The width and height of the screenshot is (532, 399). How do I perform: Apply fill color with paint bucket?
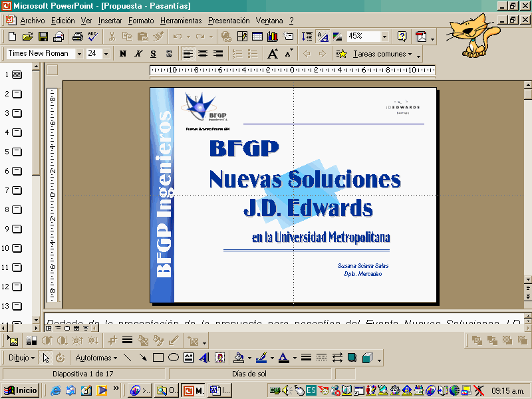[x=239, y=358]
